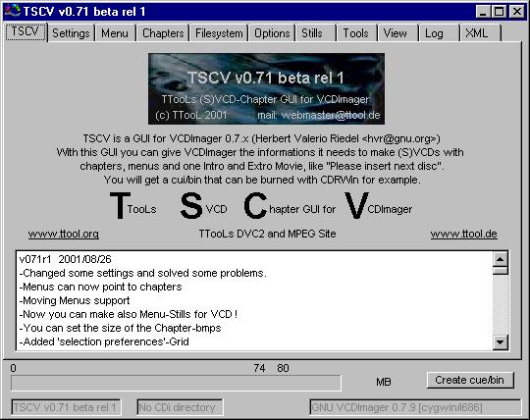Image resolution: width=530 pixels, height=420 pixels.
Task: Click the No CDi directory status field
Action: point(180,407)
